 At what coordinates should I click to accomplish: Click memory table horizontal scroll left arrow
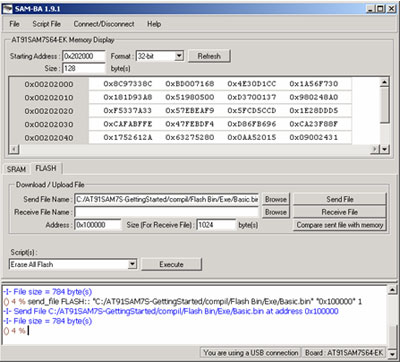coord(13,149)
